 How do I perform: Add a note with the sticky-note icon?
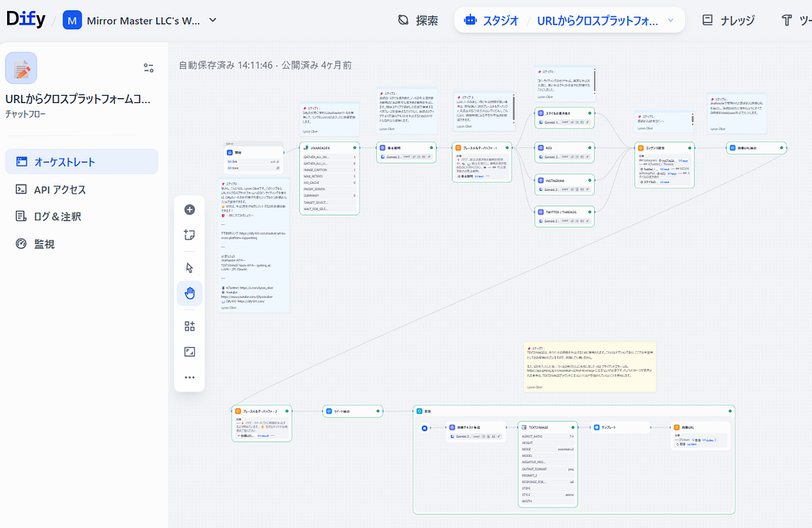pyautogui.click(x=190, y=235)
